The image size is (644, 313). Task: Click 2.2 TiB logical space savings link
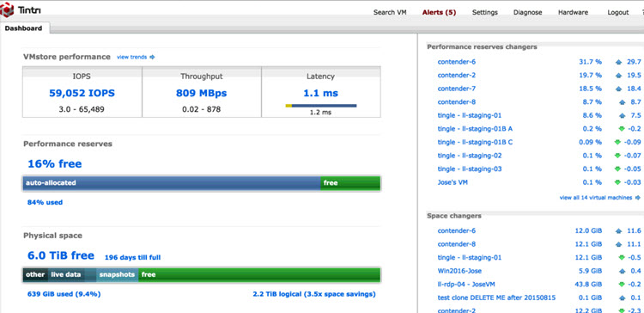(314, 294)
